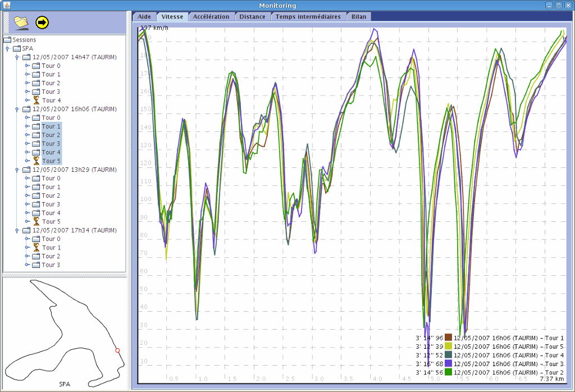Click the purple Tour 3 legend swatch
575x392 pixels.
click(449, 364)
